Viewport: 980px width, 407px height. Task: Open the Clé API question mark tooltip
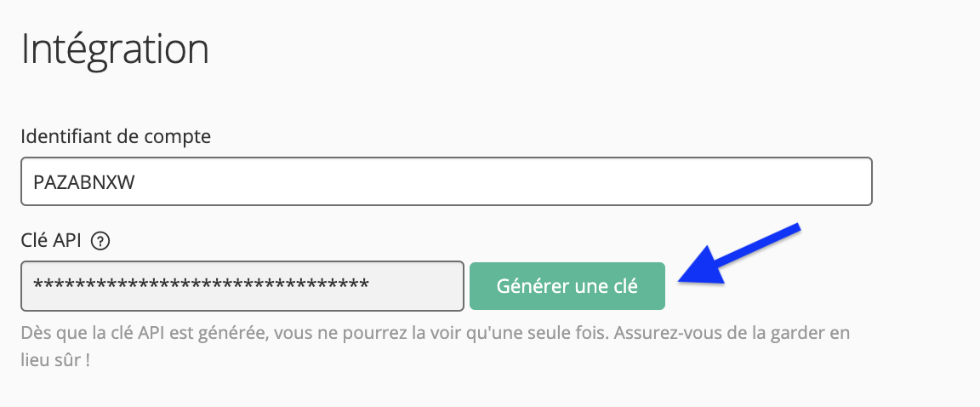pos(100,241)
